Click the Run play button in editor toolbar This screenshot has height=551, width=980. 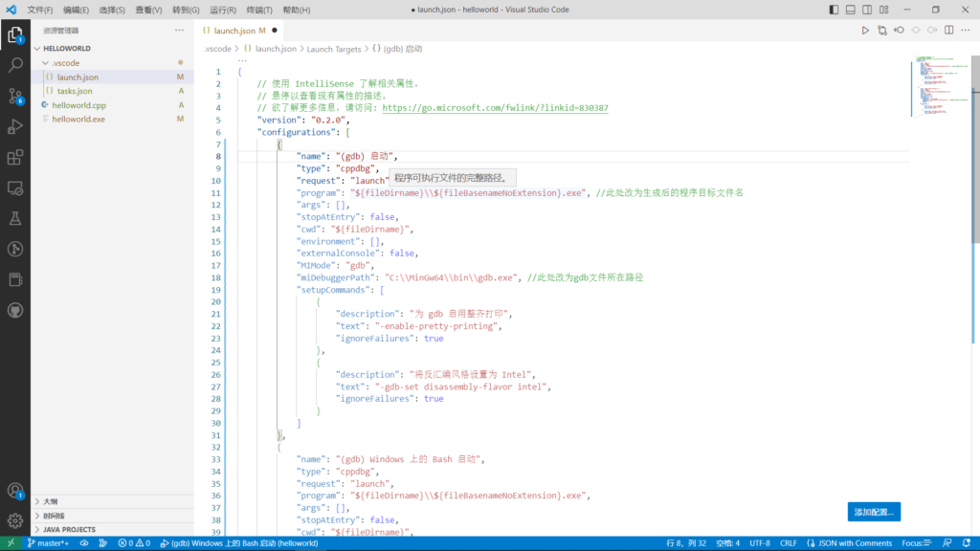tap(865, 31)
